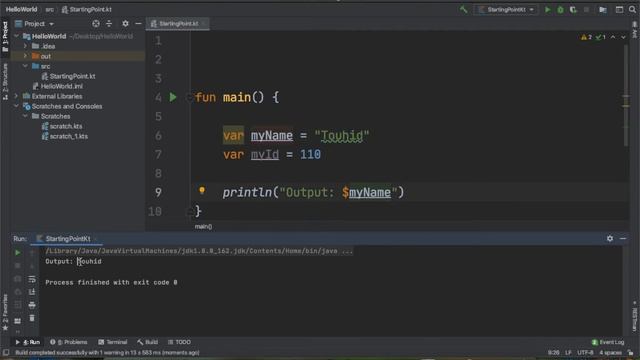Click gutter run arrow beside fun main
The image size is (640, 360).
tap(173, 97)
